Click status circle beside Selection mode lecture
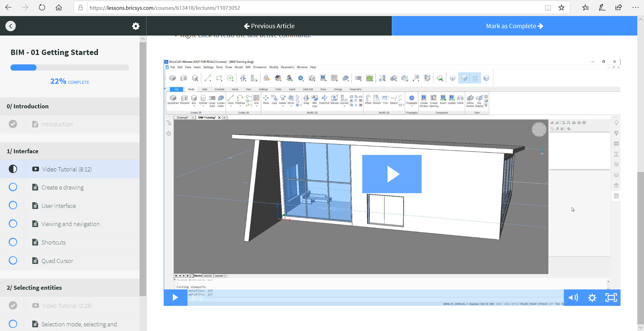644x331 pixels. point(13,324)
